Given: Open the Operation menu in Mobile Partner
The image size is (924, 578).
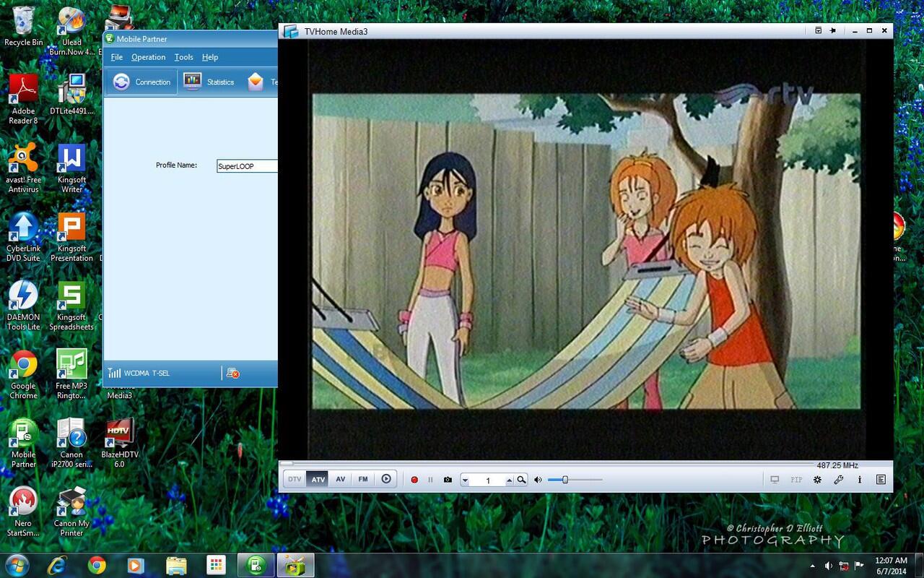Looking at the screenshot, I should pos(148,57).
